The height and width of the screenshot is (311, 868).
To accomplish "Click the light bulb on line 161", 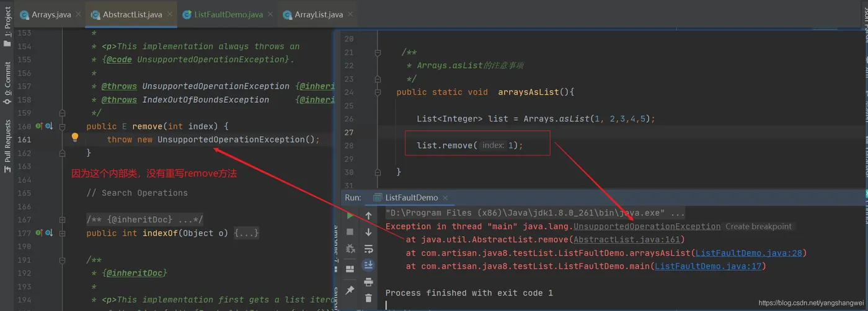I will [x=75, y=138].
